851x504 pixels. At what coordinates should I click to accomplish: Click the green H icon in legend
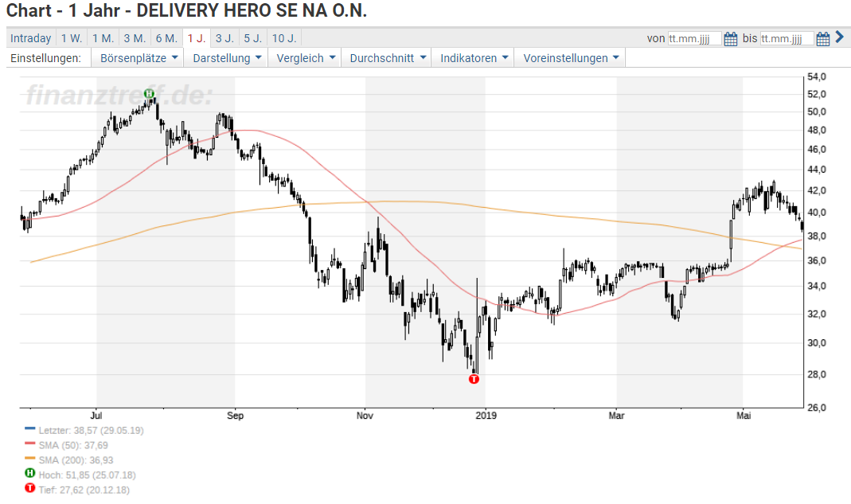click(30, 473)
